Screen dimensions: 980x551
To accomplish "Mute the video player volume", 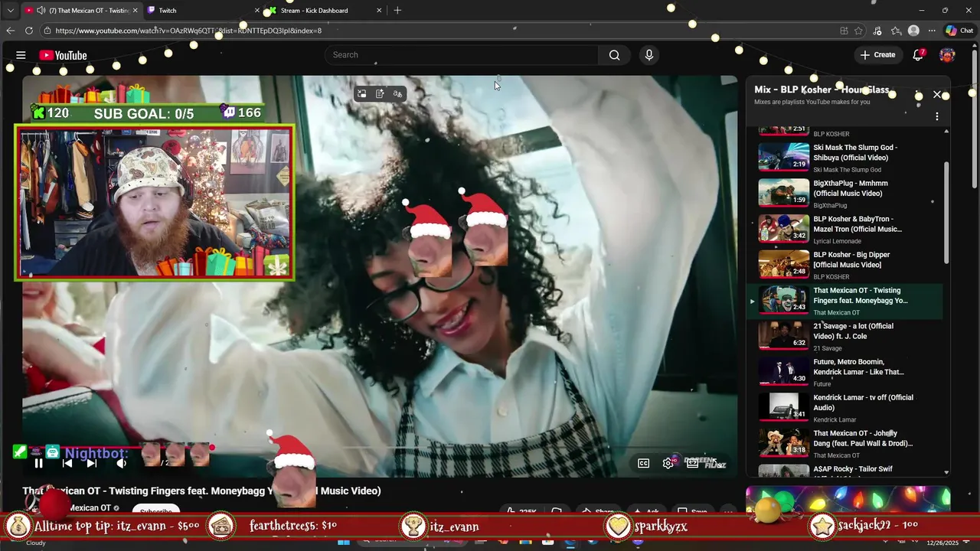I will point(121,463).
